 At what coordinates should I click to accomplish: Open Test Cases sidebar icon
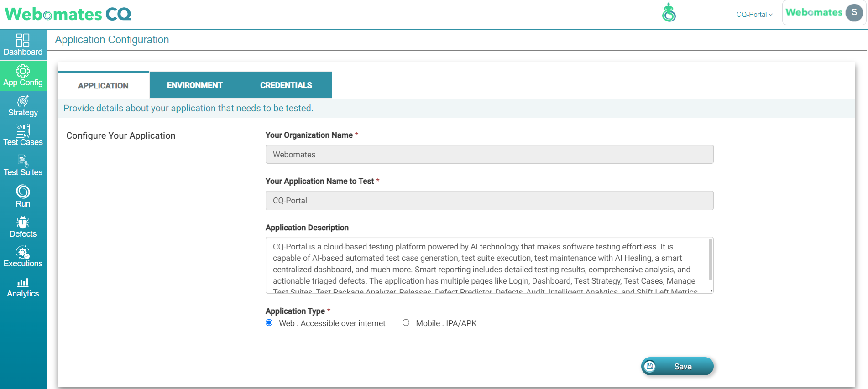click(x=23, y=131)
